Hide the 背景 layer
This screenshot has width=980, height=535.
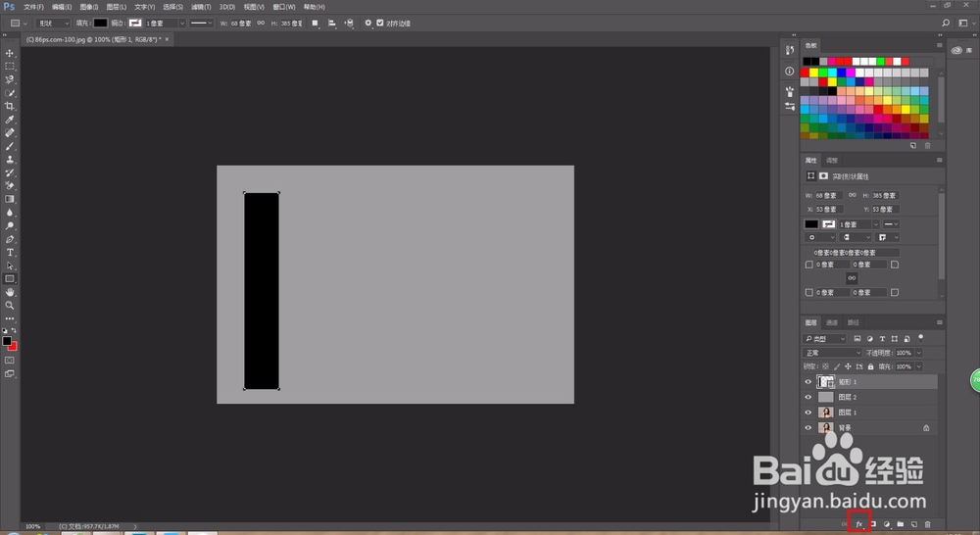(x=808, y=427)
